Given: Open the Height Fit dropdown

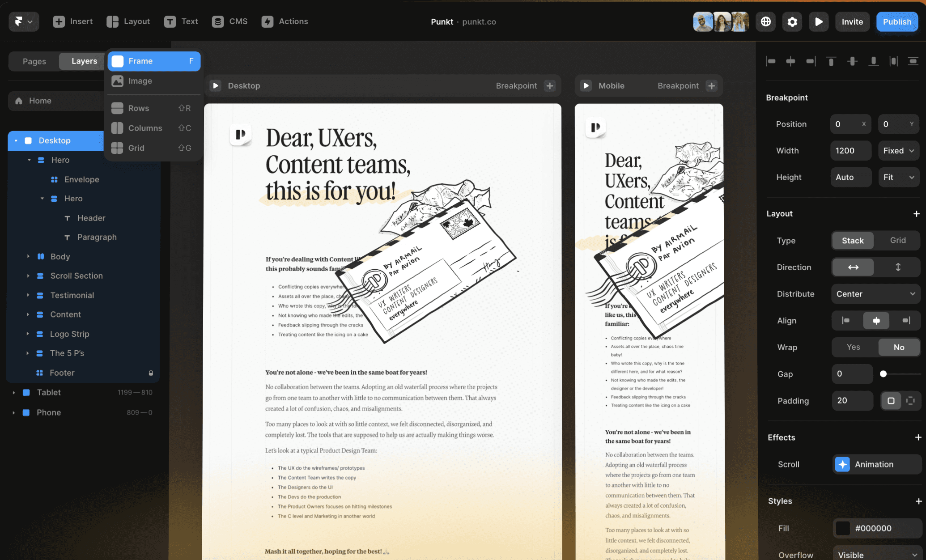Looking at the screenshot, I should [x=899, y=177].
